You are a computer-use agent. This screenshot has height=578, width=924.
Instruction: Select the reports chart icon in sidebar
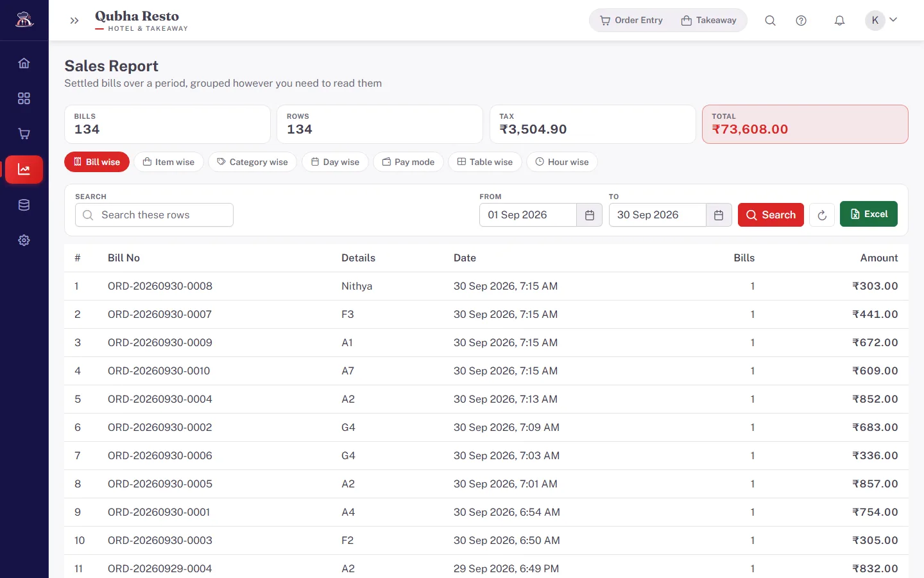click(24, 170)
